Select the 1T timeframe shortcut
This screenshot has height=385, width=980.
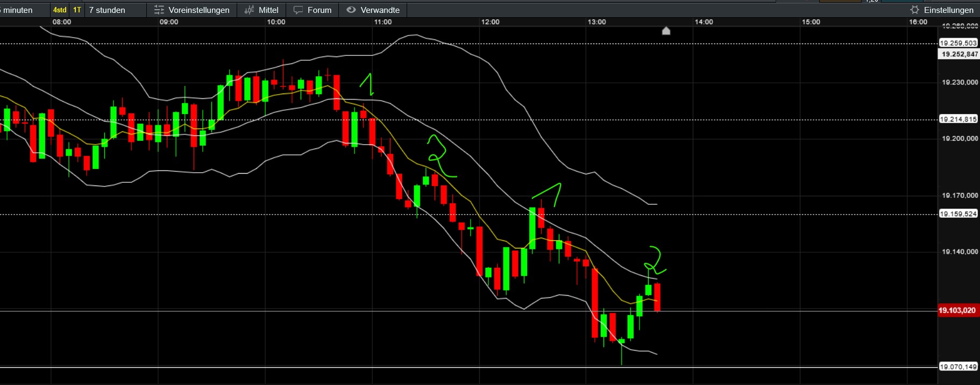pos(77,10)
